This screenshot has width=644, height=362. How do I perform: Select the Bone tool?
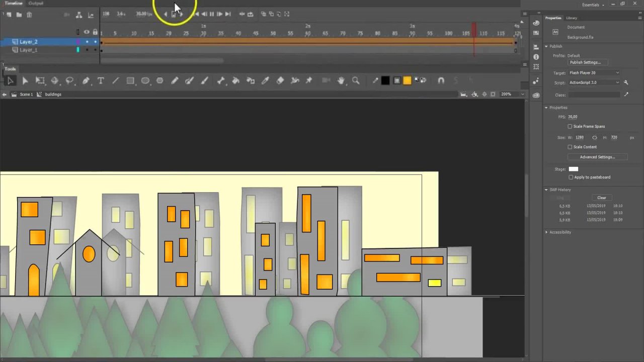click(220, 80)
